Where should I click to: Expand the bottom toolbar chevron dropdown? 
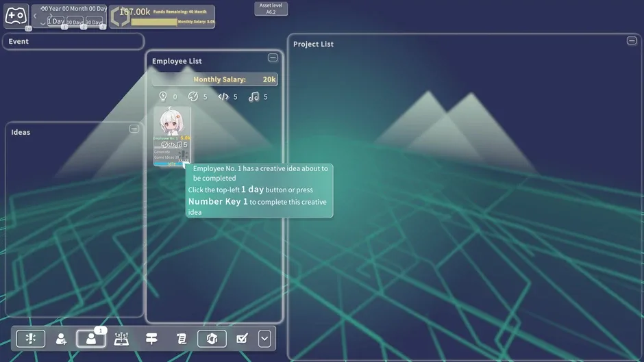click(264, 339)
